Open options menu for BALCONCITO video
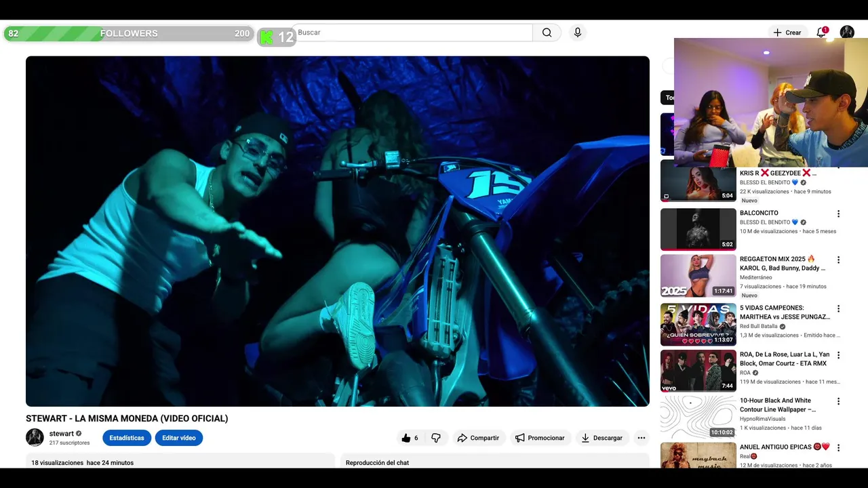The height and width of the screenshot is (488, 868). [x=839, y=213]
